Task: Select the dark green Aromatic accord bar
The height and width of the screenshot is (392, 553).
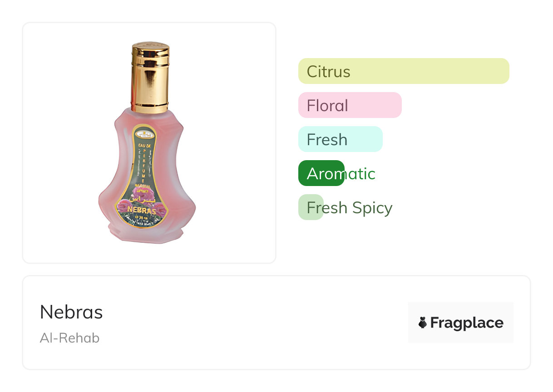Action: pyautogui.click(x=321, y=173)
